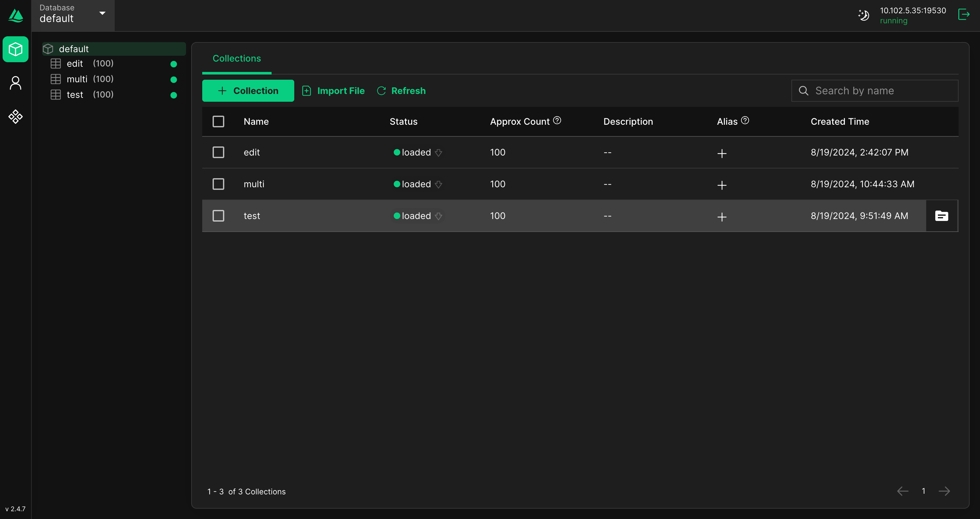
Task: Click the Import File button
Action: click(333, 90)
